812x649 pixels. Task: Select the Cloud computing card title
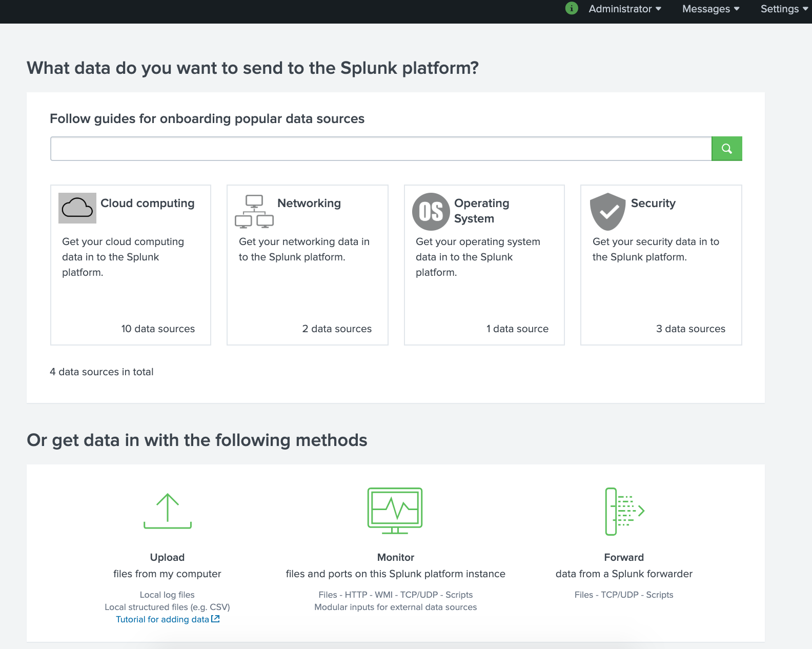148,203
